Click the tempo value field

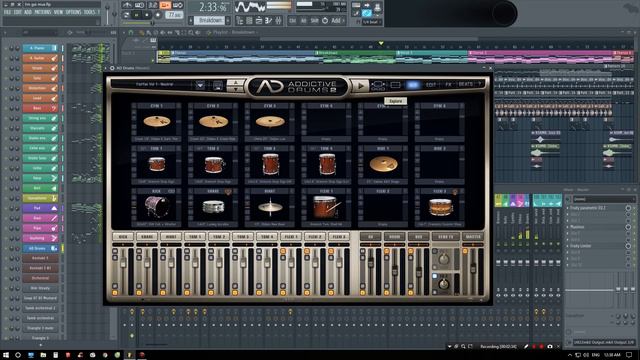(x=175, y=15)
